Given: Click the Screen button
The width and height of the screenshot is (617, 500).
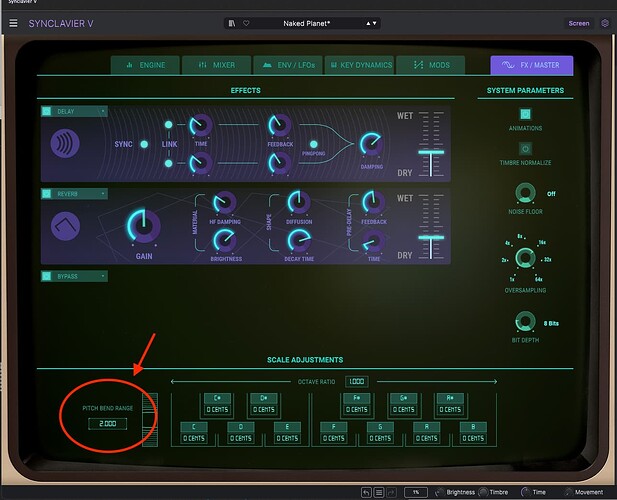Looking at the screenshot, I should [578, 23].
